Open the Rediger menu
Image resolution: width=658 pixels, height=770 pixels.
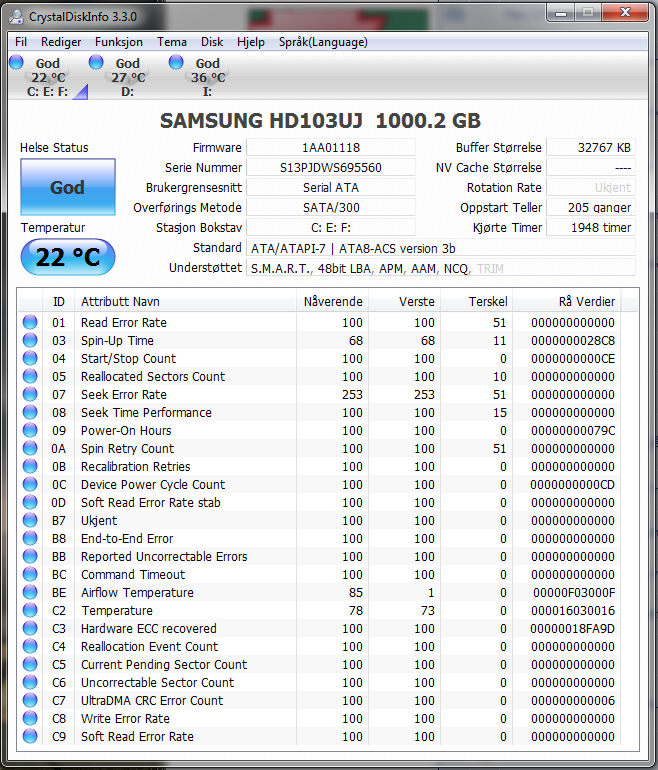pyautogui.click(x=61, y=42)
